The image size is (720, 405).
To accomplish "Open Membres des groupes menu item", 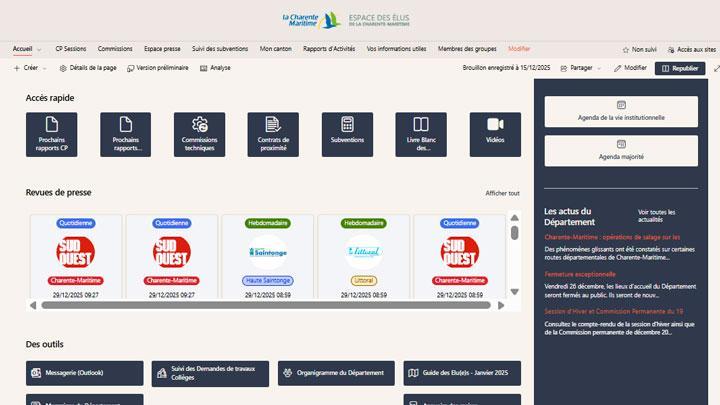I will coord(467,49).
